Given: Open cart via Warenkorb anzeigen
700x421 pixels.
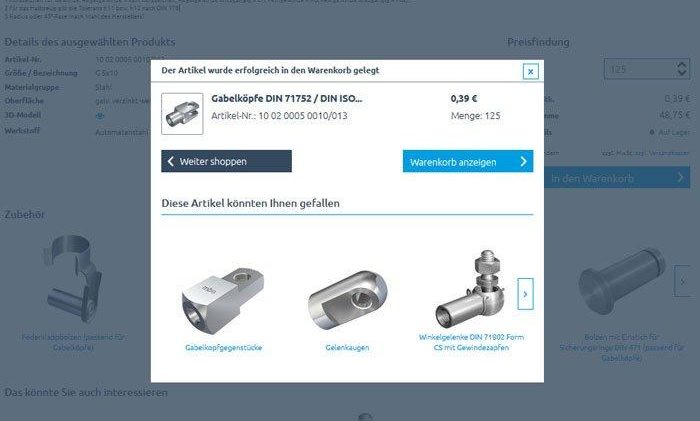Looking at the screenshot, I should click(468, 161).
